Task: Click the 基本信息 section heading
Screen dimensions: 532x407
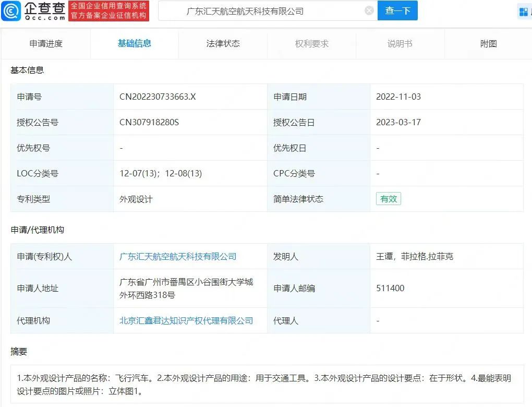Action: 27,70
